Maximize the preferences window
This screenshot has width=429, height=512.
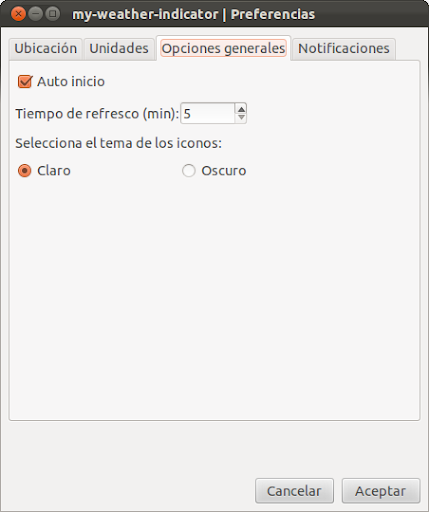coord(52,14)
